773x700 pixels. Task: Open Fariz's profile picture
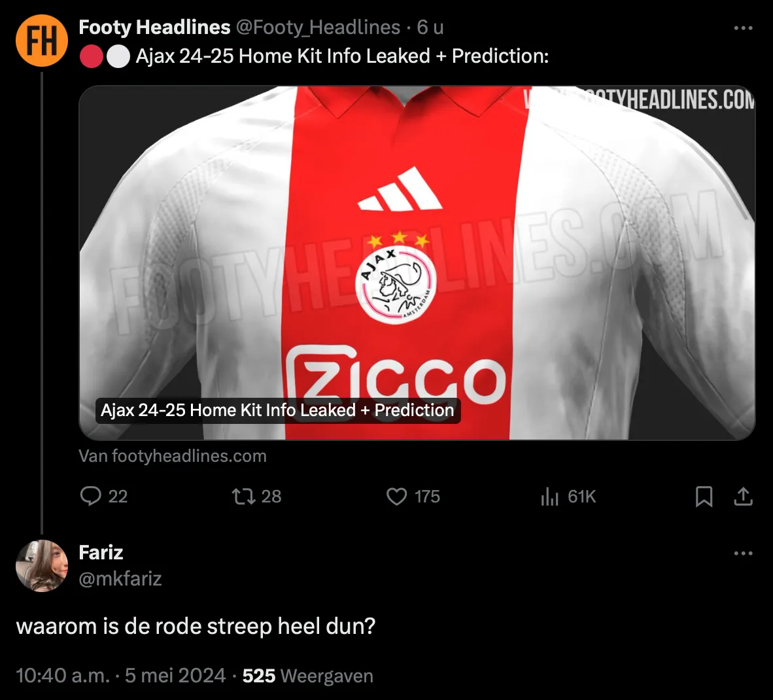click(x=42, y=566)
